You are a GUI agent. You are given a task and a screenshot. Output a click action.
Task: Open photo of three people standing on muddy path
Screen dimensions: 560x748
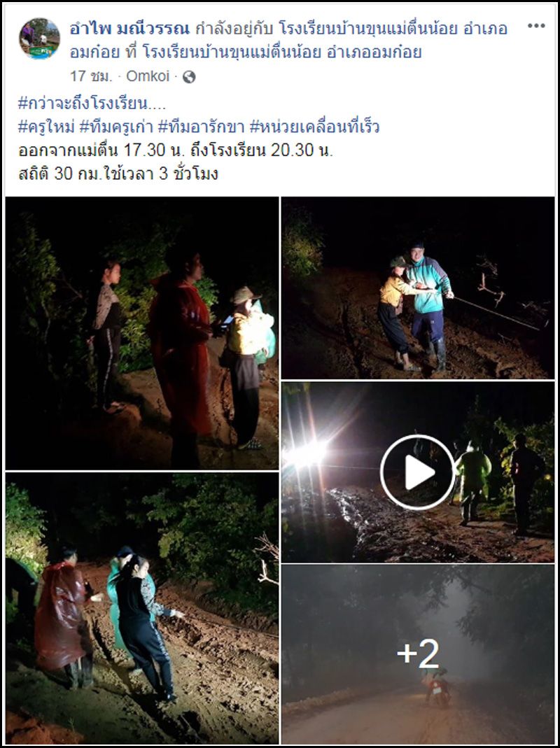click(142, 333)
